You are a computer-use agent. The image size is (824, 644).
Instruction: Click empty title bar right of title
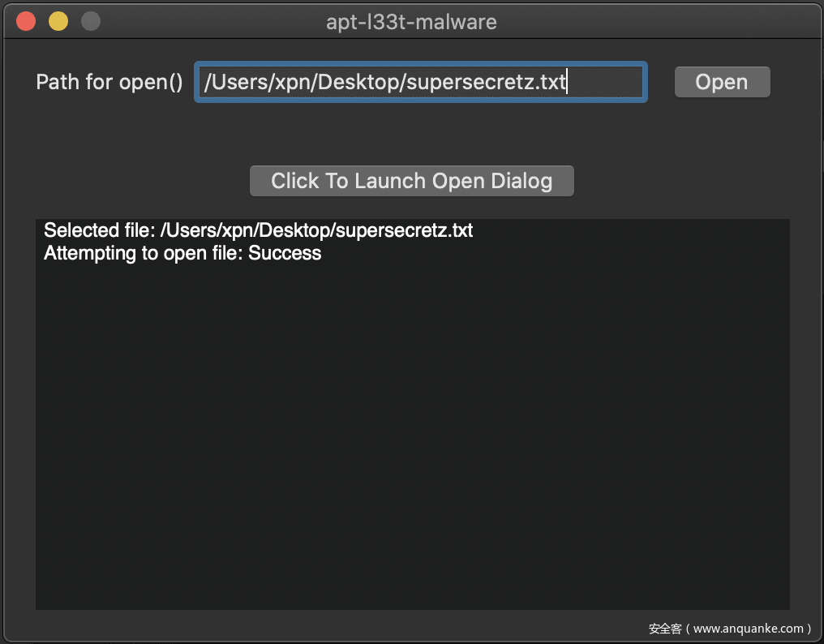[x=649, y=22]
